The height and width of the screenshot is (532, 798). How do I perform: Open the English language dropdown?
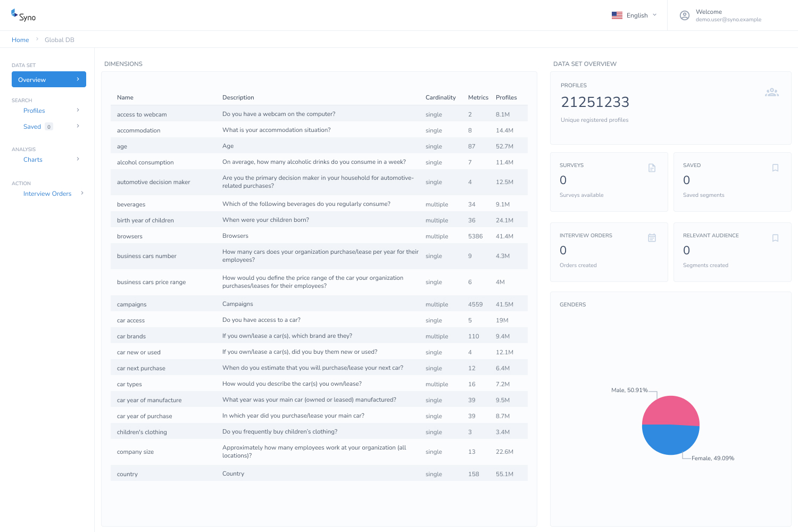tap(642, 15)
